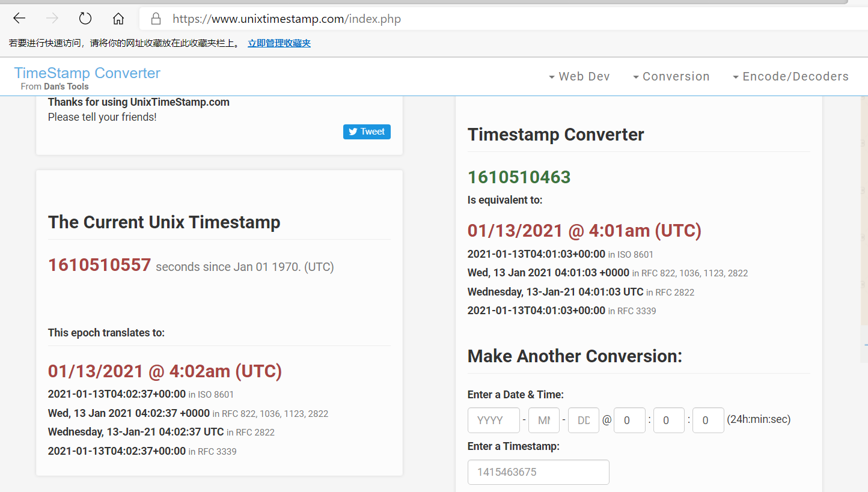
Task: Click the hours input after the @ sign
Action: coord(629,421)
